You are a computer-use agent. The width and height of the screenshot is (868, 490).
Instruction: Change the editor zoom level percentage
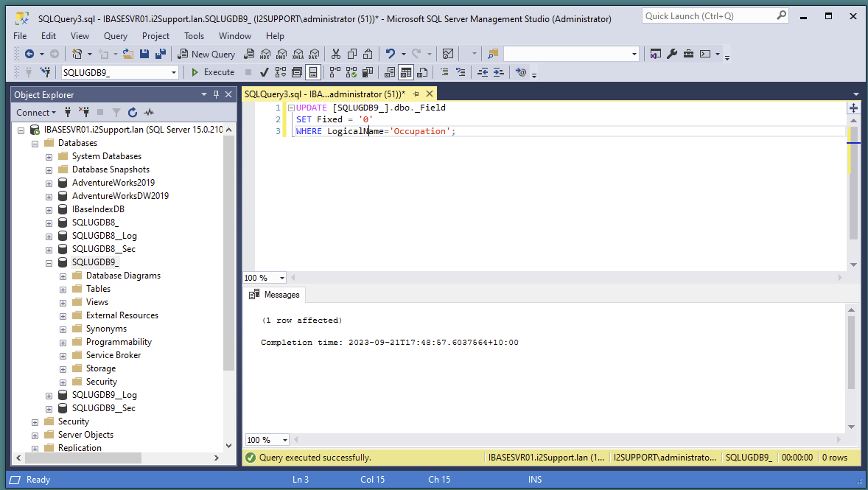point(264,278)
